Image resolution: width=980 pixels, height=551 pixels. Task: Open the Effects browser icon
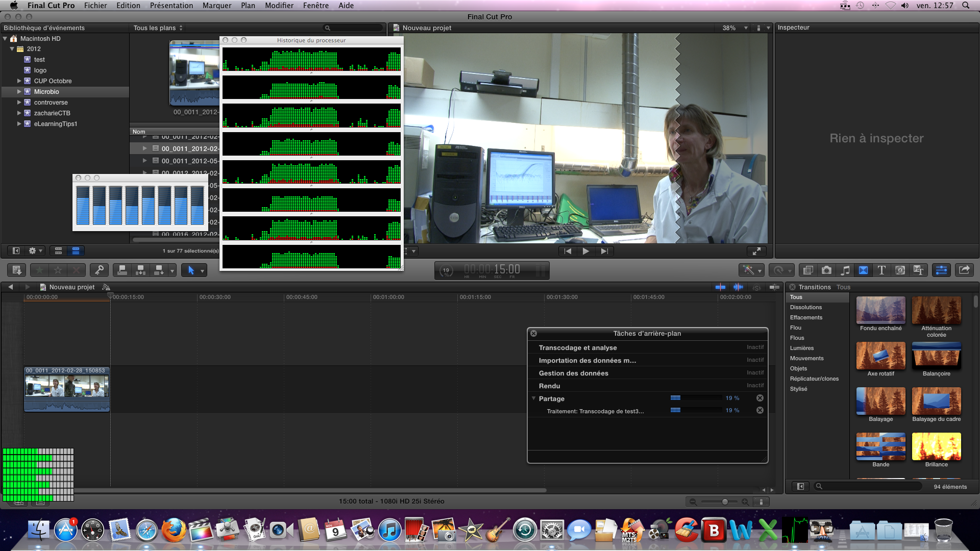pyautogui.click(x=808, y=270)
